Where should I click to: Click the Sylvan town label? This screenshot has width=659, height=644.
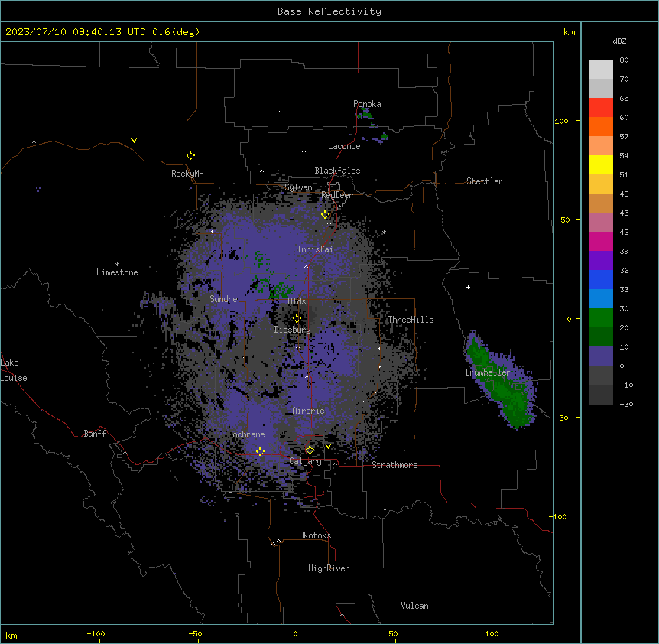298,187
